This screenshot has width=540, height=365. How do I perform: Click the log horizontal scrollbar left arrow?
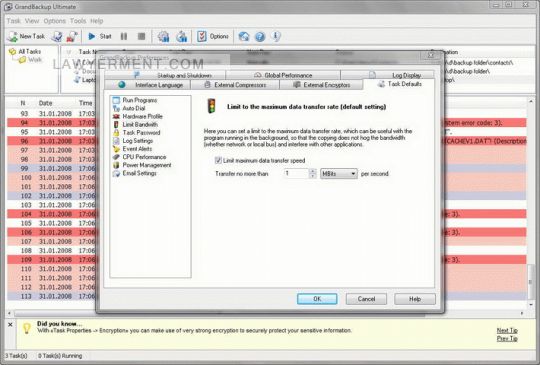[9, 313]
